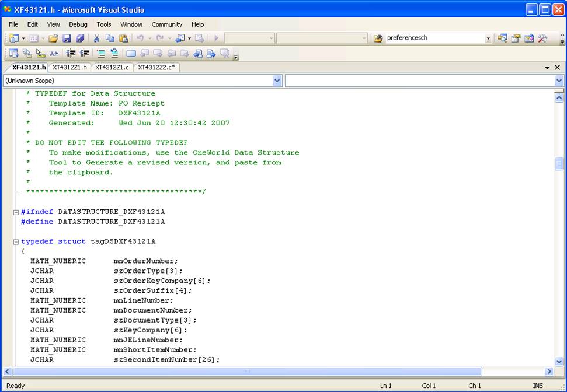Open the text editor toolbar options arrow
This screenshot has width=567, height=392.
236,57
